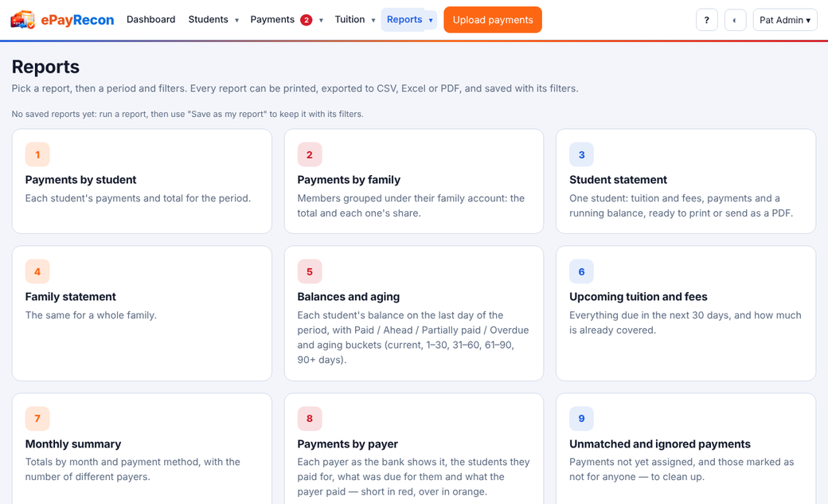This screenshot has height=504, width=828.
Task: Click the Upload payments button
Action: pos(493,20)
